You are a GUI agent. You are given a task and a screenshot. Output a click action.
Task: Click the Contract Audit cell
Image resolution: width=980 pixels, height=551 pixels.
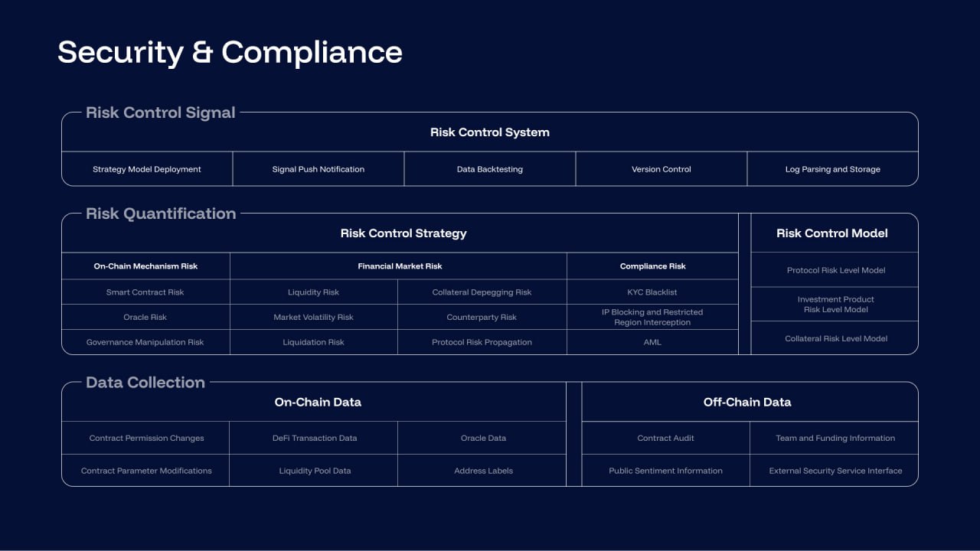[x=666, y=439]
